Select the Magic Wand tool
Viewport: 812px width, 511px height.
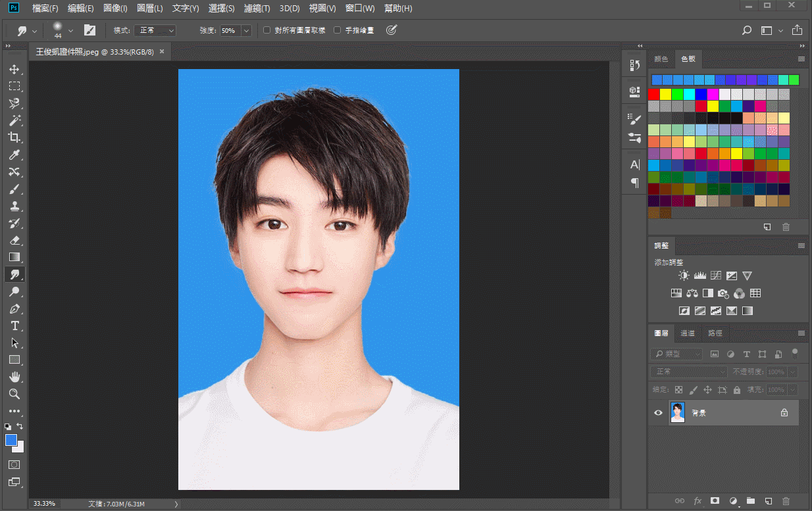point(14,120)
